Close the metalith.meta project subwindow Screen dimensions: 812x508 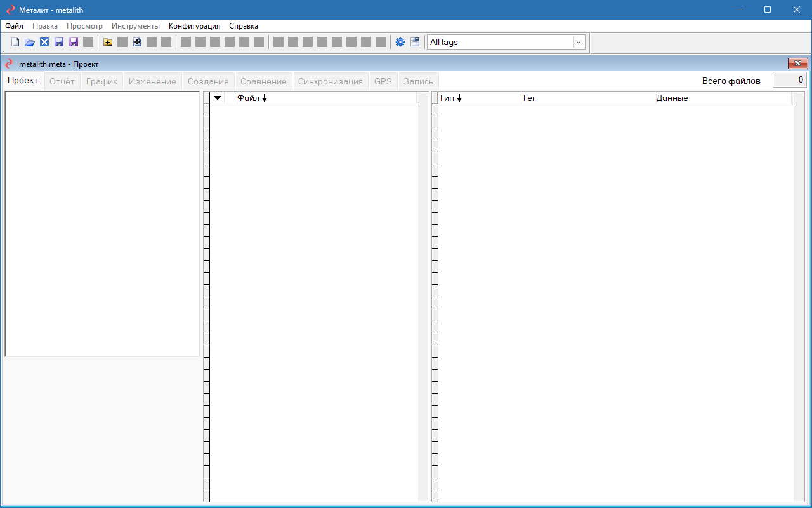coord(797,63)
